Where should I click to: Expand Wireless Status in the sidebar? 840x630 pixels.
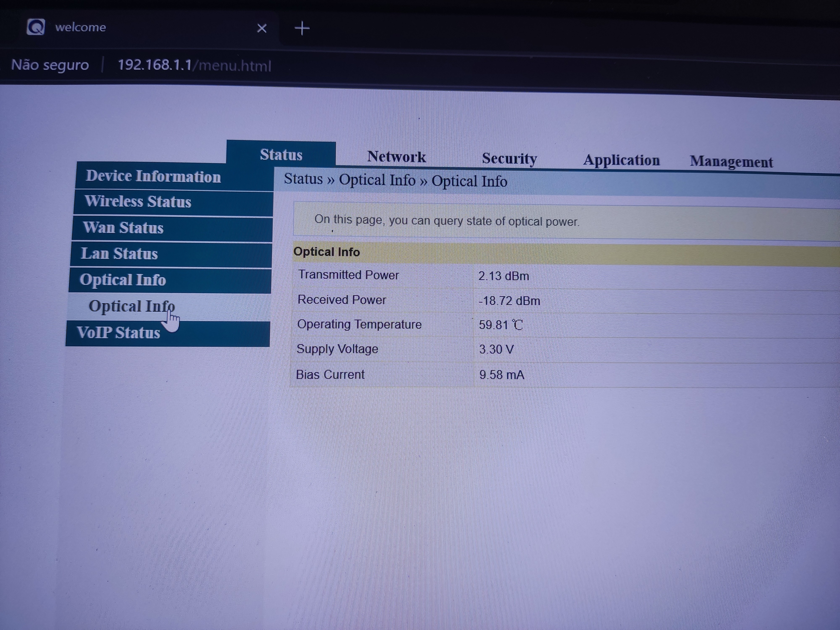point(138,201)
